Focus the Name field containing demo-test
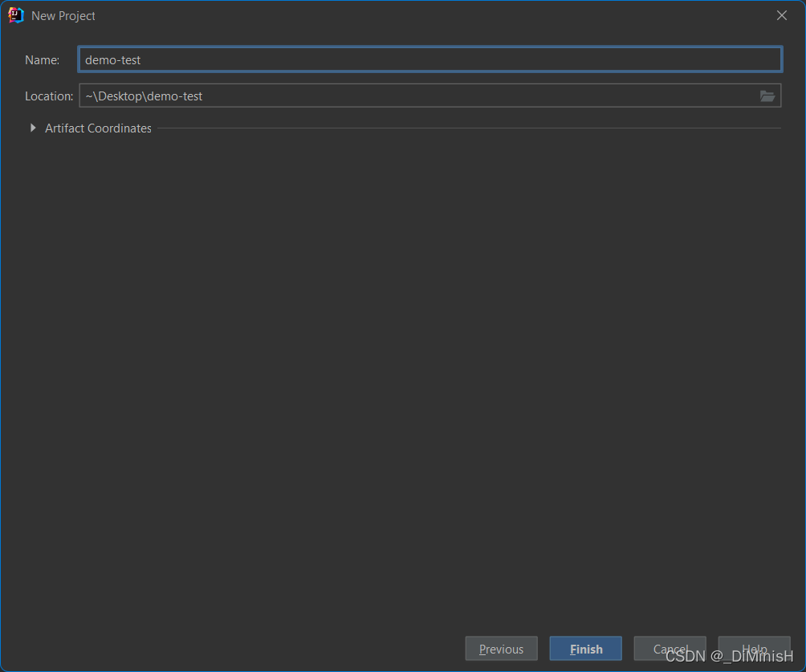The height and width of the screenshot is (672, 806). click(x=430, y=59)
